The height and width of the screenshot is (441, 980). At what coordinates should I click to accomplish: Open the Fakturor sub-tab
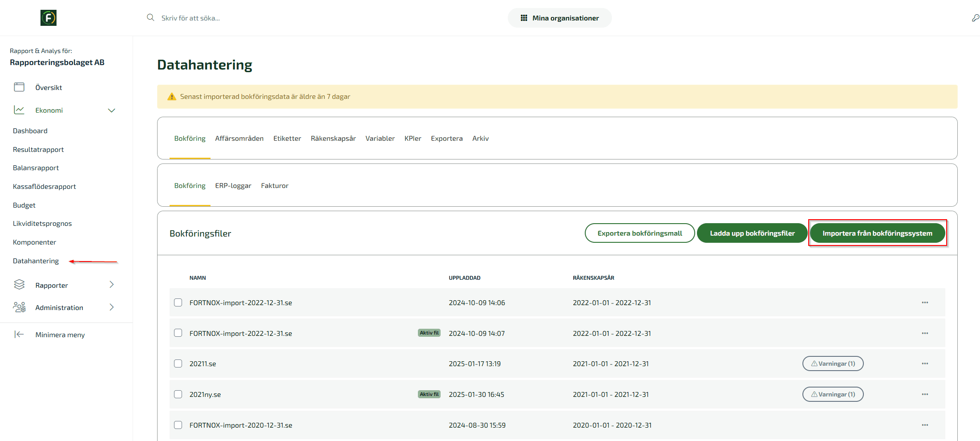275,186
